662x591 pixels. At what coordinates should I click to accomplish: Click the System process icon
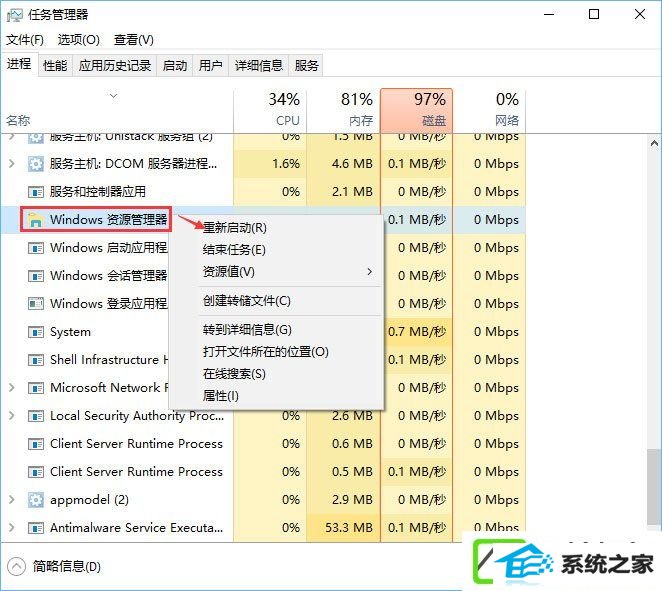click(x=35, y=332)
